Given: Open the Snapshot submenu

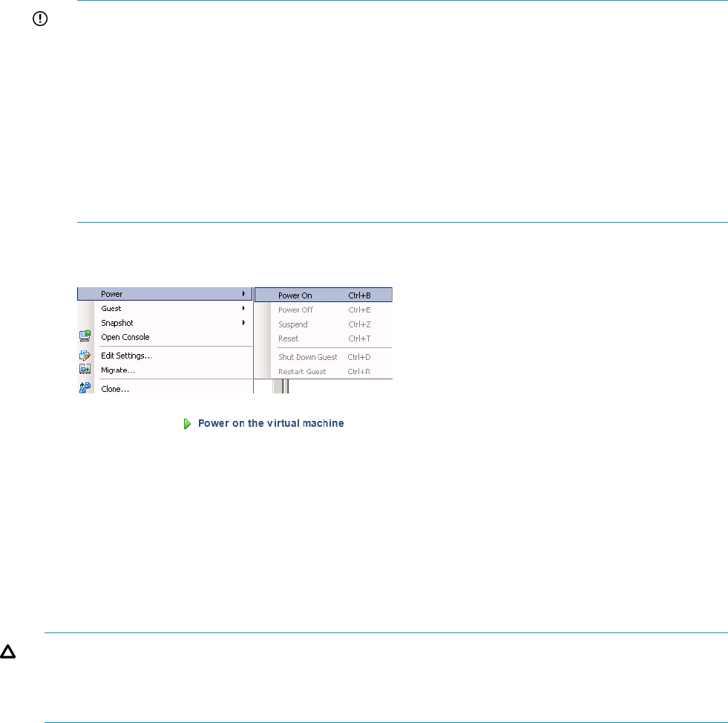Looking at the screenshot, I should 165,323.
